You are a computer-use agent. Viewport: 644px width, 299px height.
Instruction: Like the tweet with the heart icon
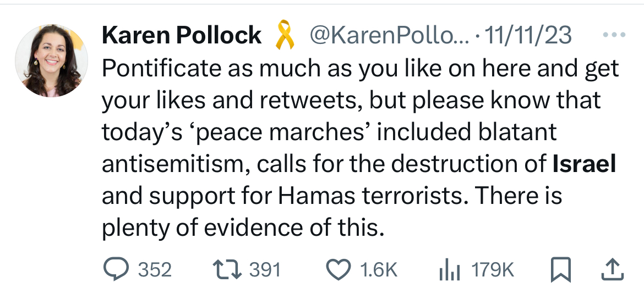pyautogui.click(x=339, y=270)
